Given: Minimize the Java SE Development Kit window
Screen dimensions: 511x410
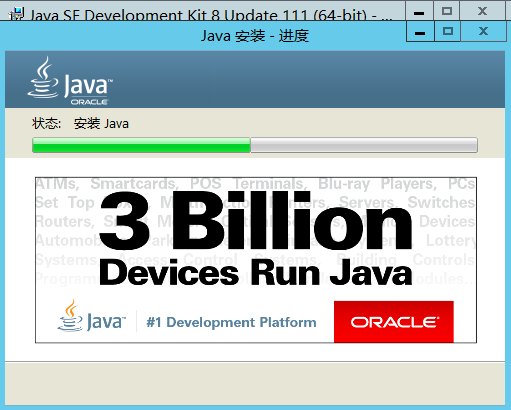Looking at the screenshot, I should (419, 12).
